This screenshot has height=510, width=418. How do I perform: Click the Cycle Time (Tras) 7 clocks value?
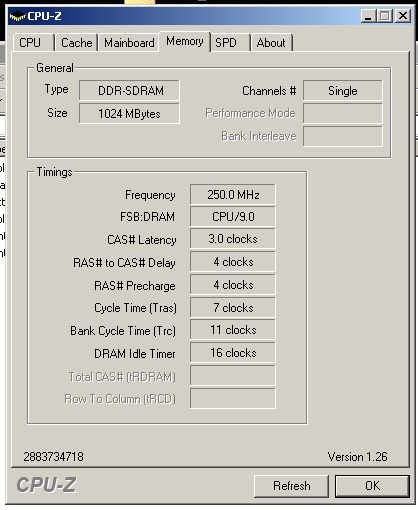233,308
